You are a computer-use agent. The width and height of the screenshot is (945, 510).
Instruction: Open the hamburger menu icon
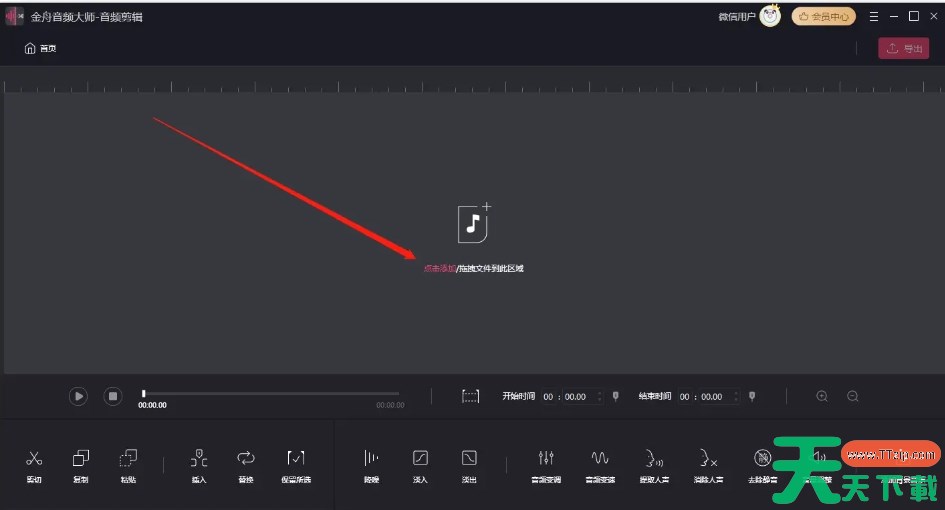pos(874,16)
